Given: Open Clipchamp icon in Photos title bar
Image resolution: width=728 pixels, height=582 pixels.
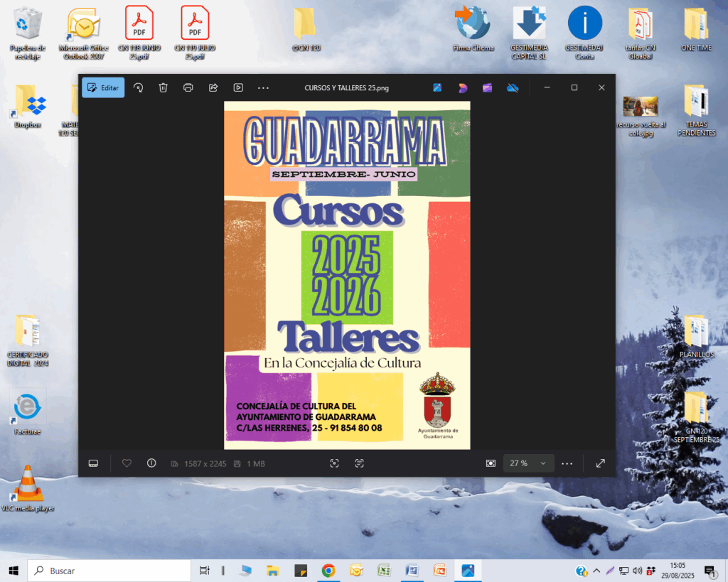Looking at the screenshot, I should pos(487,87).
